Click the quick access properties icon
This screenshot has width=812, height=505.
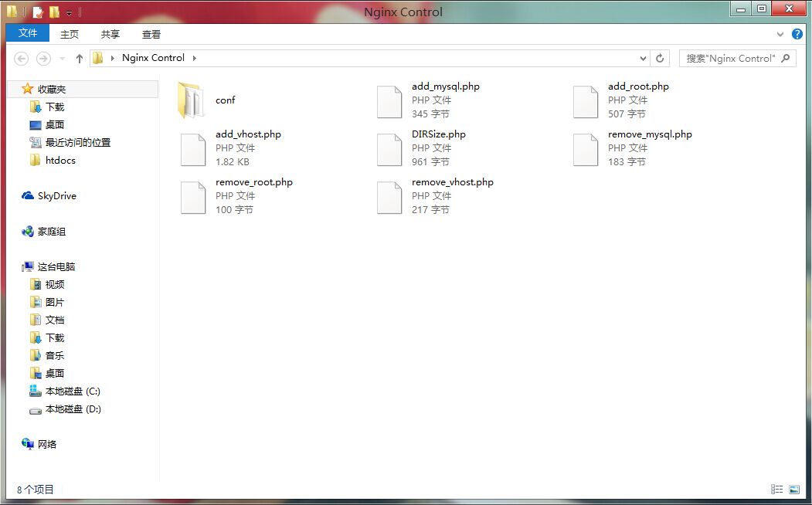(x=37, y=12)
